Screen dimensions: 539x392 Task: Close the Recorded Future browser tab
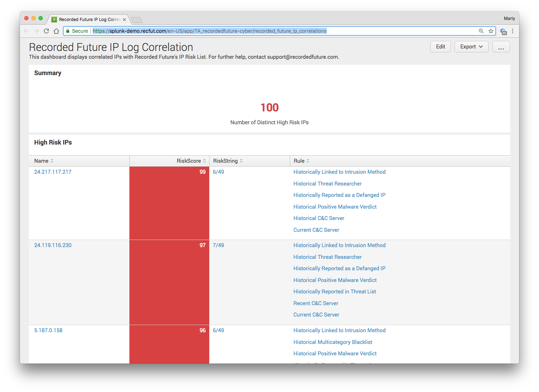click(x=124, y=20)
